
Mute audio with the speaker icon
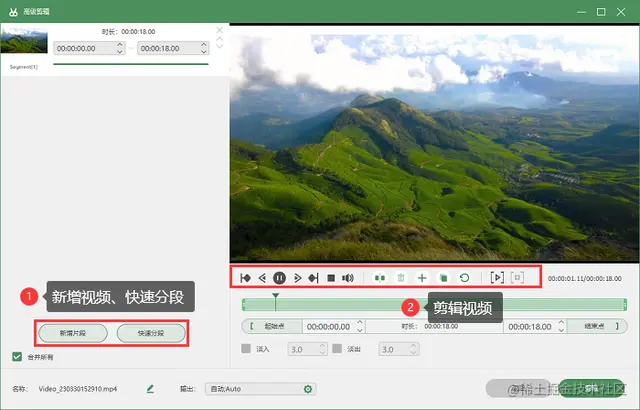point(348,278)
